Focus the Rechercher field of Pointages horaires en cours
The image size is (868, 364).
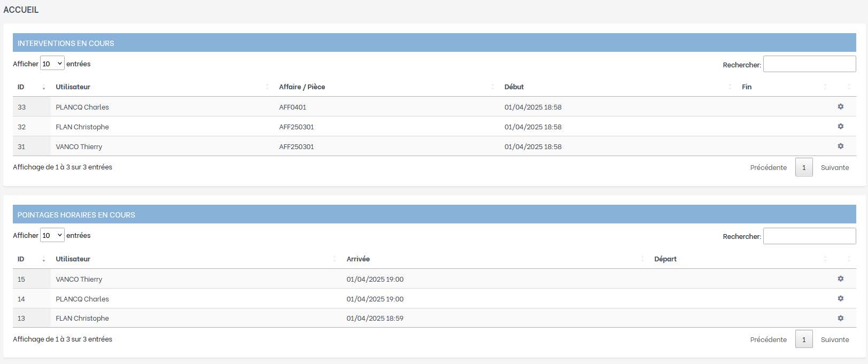pos(809,236)
